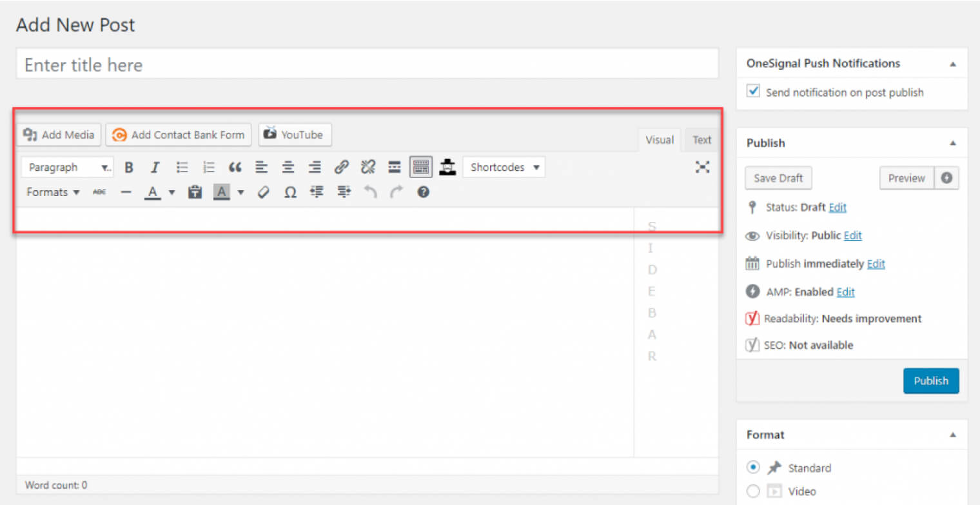
Task: Paste as text clipboard icon
Action: point(195,192)
